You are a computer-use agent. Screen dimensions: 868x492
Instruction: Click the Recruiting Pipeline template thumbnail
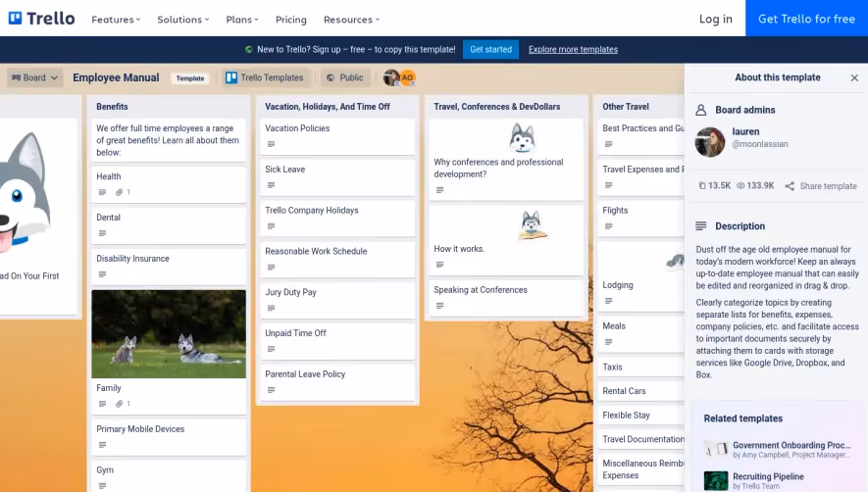click(x=716, y=480)
